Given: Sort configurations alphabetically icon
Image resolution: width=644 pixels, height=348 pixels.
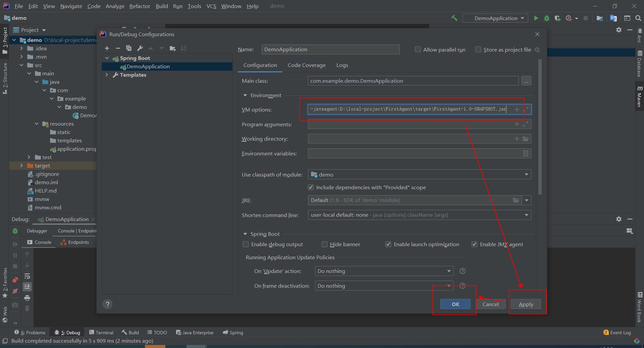Looking at the screenshot, I should pyautogui.click(x=183, y=48).
